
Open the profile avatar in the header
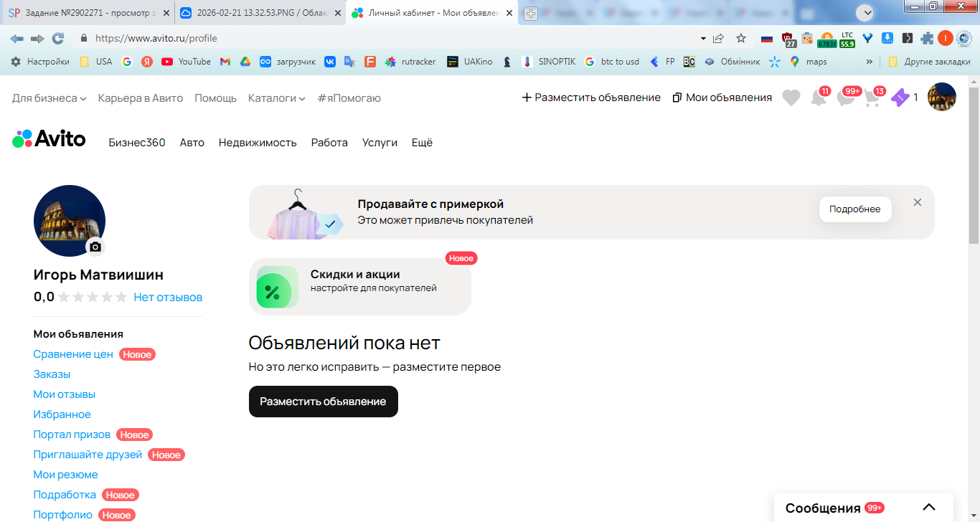(942, 97)
